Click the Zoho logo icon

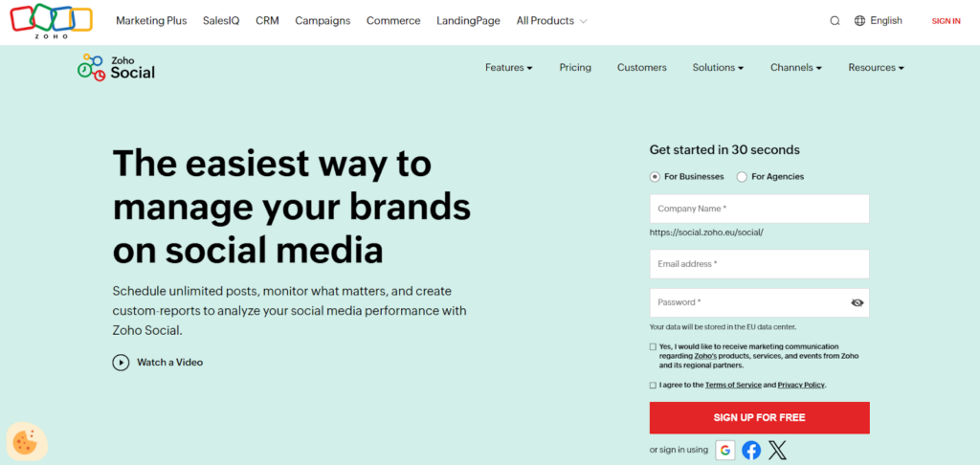[50, 20]
